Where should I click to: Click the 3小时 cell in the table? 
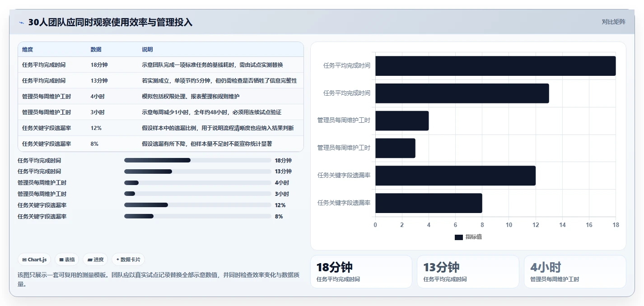click(98, 112)
